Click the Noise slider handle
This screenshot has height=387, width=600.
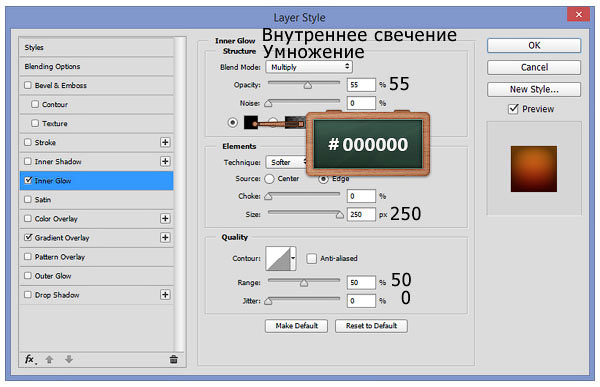coord(268,103)
